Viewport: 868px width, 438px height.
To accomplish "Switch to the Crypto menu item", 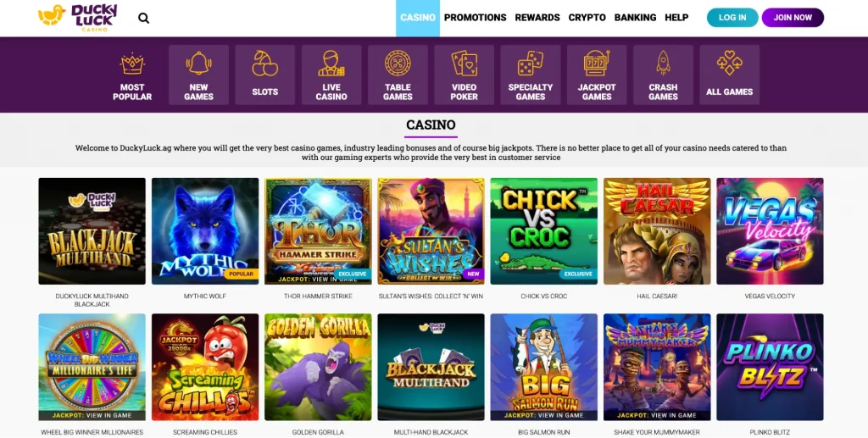I will pyautogui.click(x=587, y=18).
